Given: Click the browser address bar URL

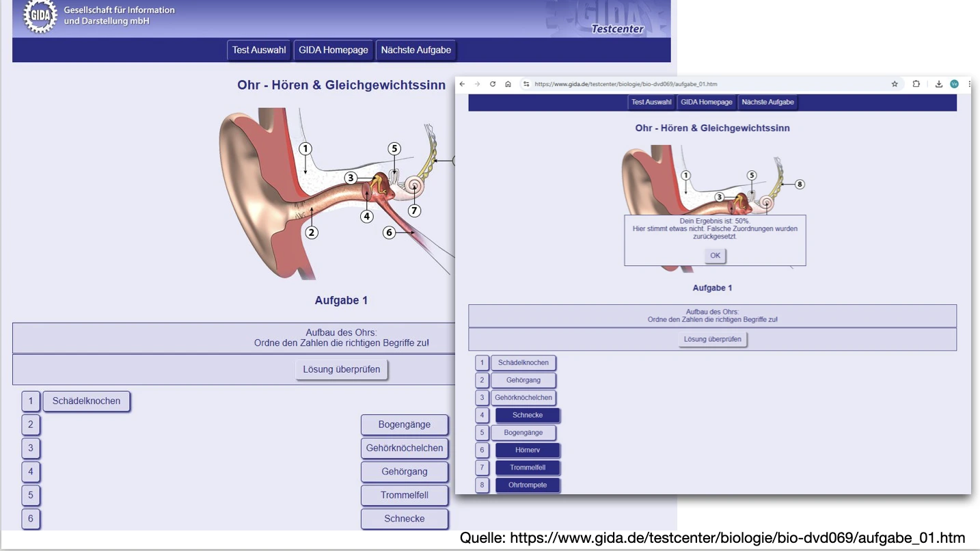Looking at the screenshot, I should click(x=625, y=84).
